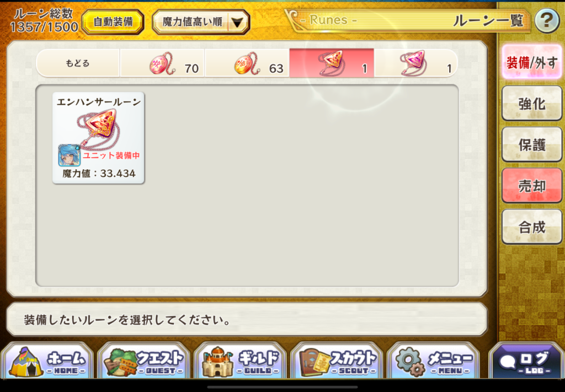The height and width of the screenshot is (392, 565).
Task: Switch to 強化 enhance mode
Action: click(532, 103)
